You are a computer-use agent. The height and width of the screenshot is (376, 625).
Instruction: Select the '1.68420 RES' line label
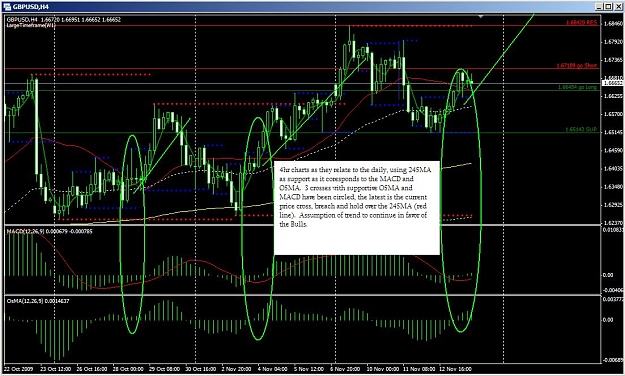coord(581,23)
